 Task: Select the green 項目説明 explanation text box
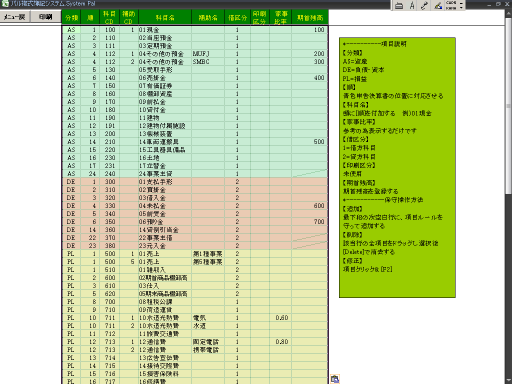[x=397, y=167]
